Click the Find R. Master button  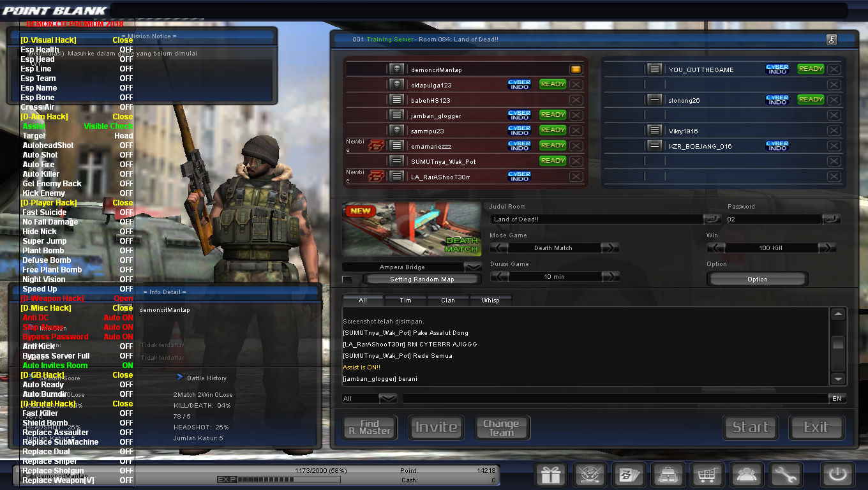point(370,427)
